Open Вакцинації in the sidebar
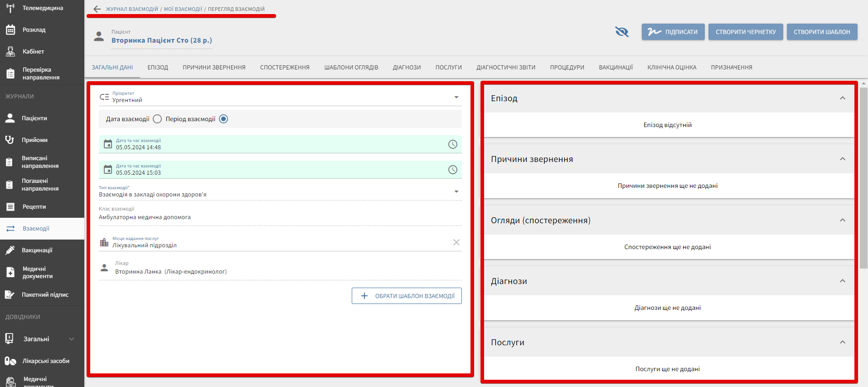The width and height of the screenshot is (868, 387). [x=37, y=250]
